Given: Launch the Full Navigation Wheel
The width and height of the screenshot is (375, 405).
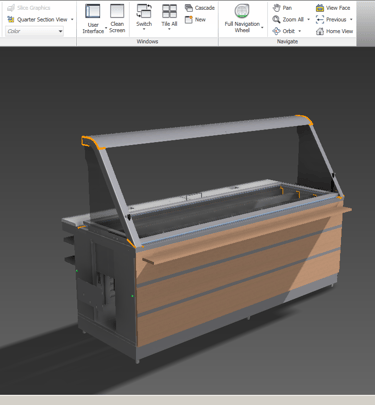Looking at the screenshot, I should point(242,18).
